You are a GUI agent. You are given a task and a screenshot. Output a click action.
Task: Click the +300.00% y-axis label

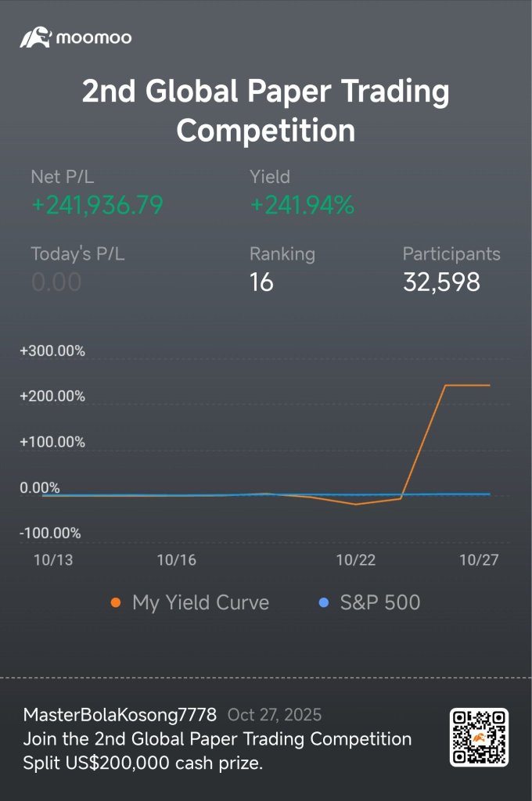pos(52,351)
